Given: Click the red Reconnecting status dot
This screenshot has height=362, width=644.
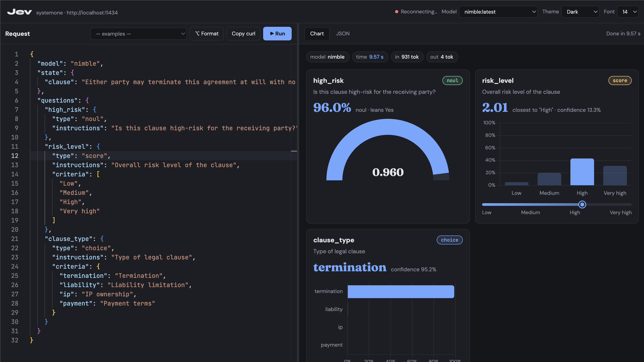Looking at the screenshot, I should tap(396, 12).
